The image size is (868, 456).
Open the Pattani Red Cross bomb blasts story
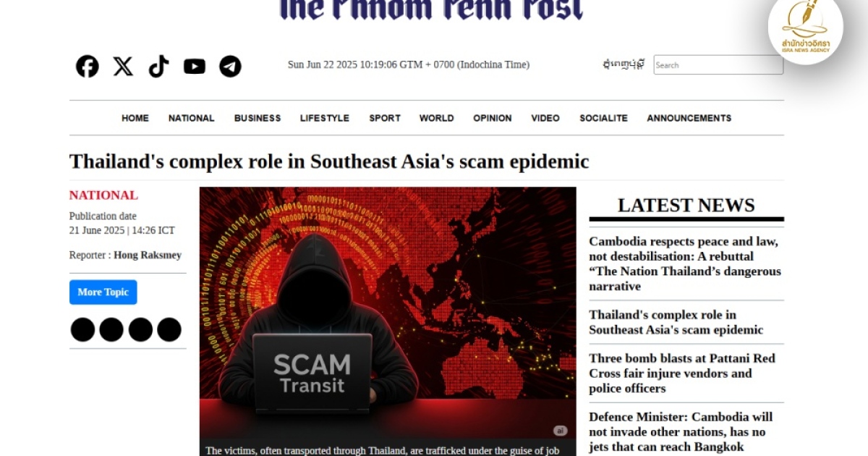coord(681,373)
